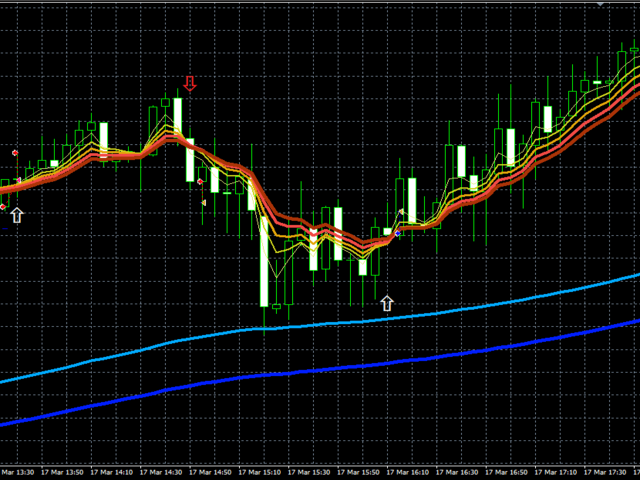Click the small yellow marker below the red arrow

(x=204, y=202)
